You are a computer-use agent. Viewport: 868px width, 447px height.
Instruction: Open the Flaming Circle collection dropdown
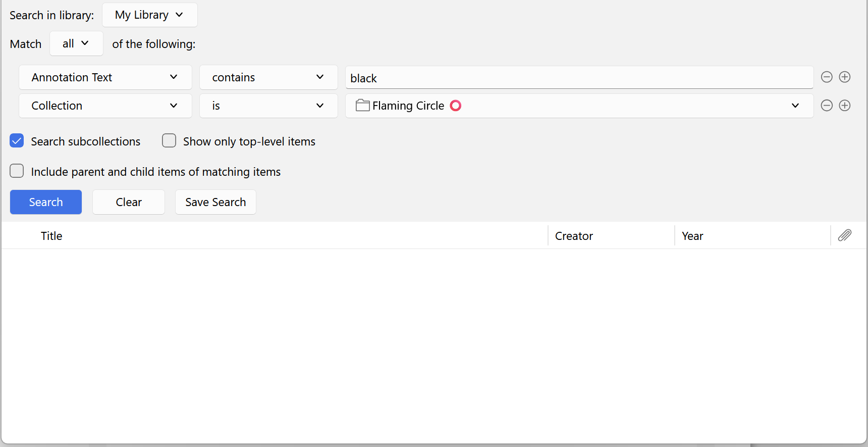tap(579, 106)
